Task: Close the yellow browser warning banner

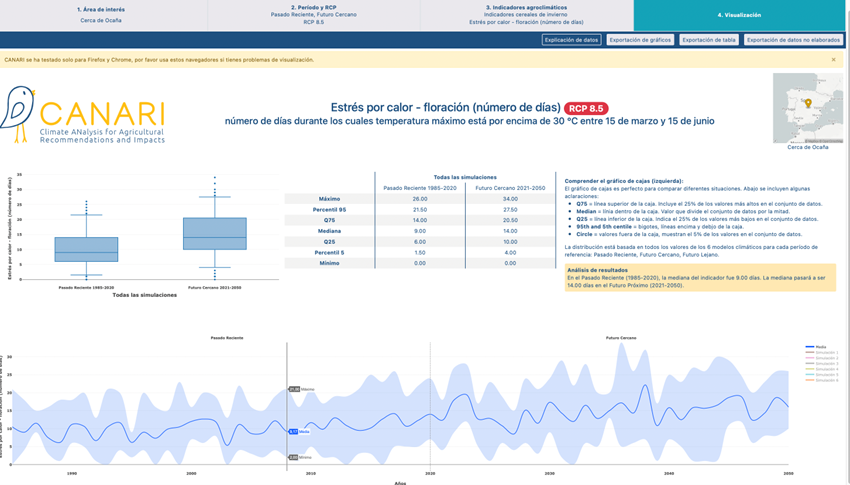Action: click(833, 60)
